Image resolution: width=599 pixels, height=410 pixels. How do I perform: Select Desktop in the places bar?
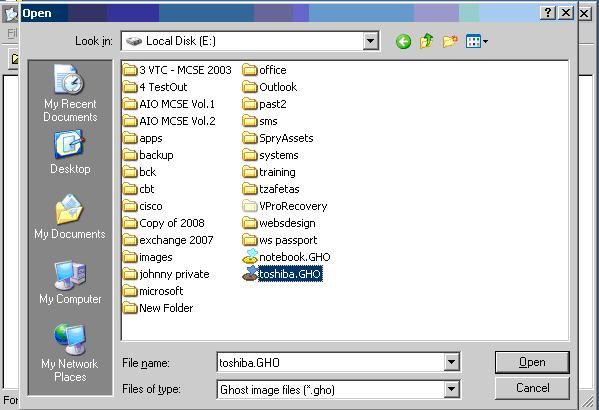coord(70,153)
